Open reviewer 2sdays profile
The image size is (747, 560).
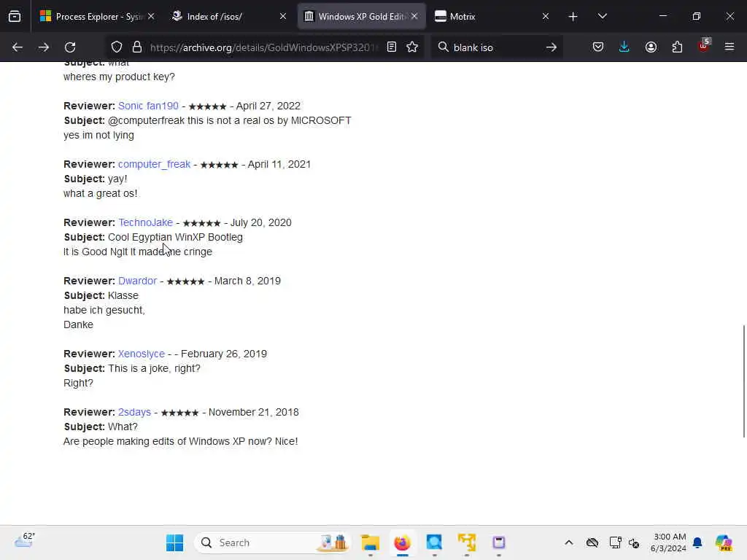pos(134,412)
